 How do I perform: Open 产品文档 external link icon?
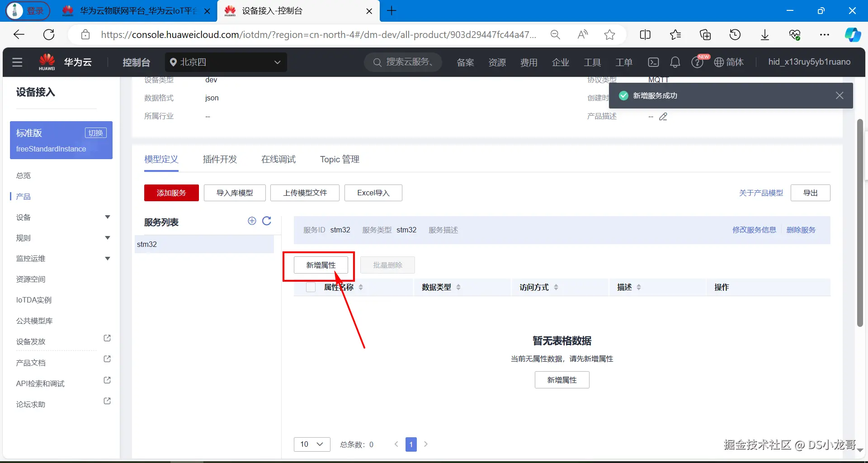click(x=107, y=359)
